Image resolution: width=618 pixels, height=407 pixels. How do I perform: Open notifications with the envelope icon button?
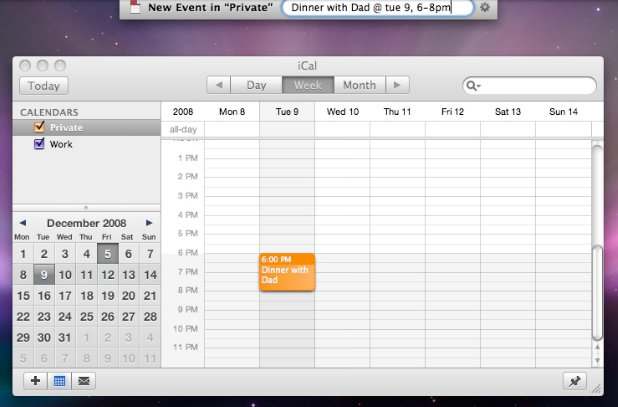[x=84, y=381]
